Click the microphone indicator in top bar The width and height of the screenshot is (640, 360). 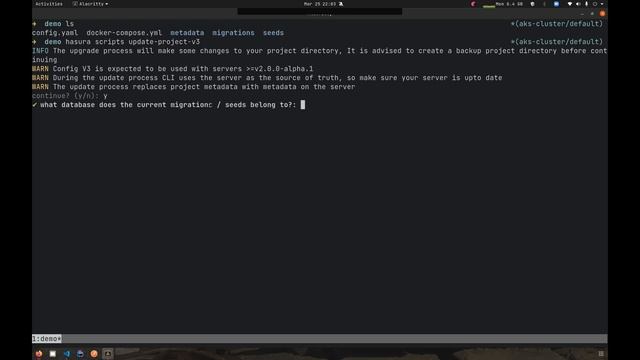coord(587,4)
